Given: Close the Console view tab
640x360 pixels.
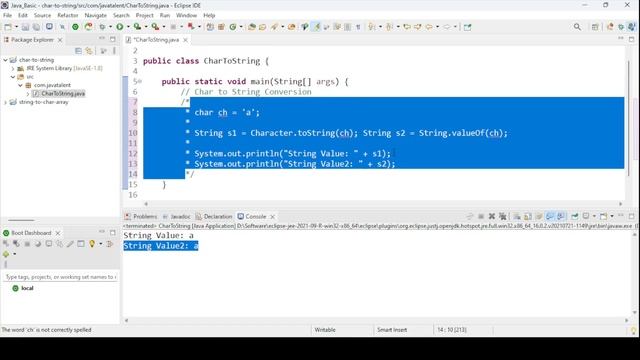Looking at the screenshot, I should click(272, 217).
